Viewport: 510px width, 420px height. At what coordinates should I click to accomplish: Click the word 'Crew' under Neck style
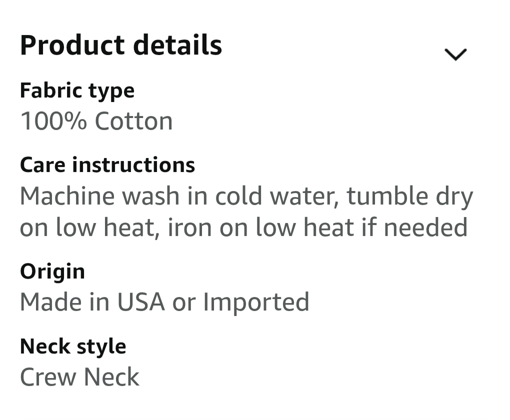(47, 377)
